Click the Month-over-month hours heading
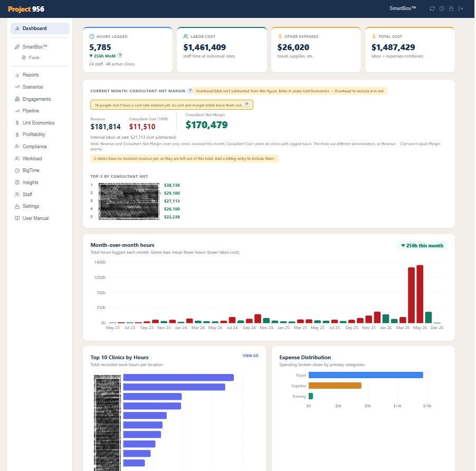The image size is (476, 471). coord(122,245)
